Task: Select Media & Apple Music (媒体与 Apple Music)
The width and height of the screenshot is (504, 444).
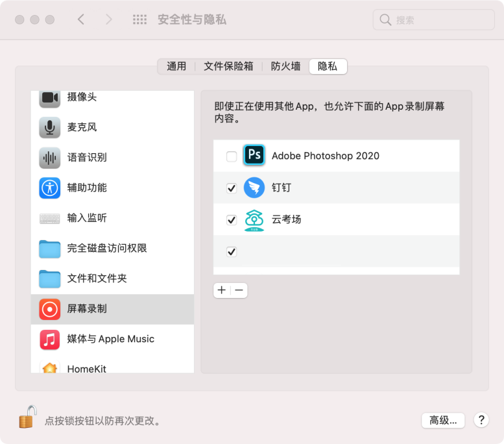Action: pos(110,339)
